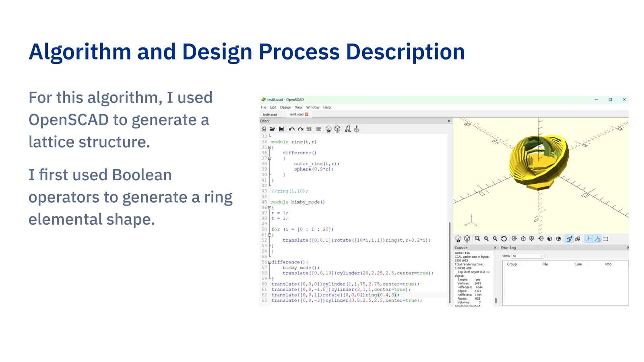The image size is (644, 362).
Task: Close the Editor panel
Action: point(449,121)
